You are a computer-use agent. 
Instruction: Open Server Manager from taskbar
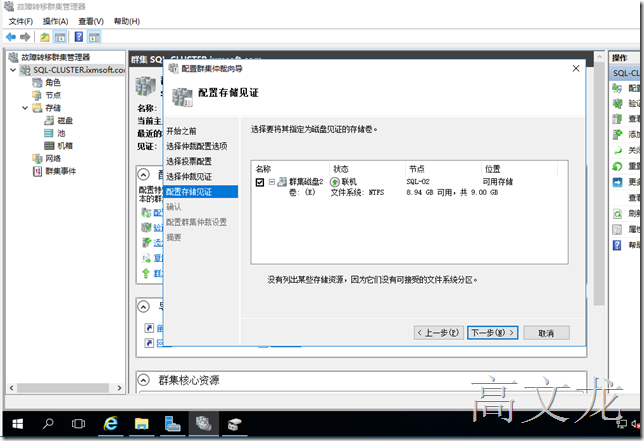coord(172,423)
